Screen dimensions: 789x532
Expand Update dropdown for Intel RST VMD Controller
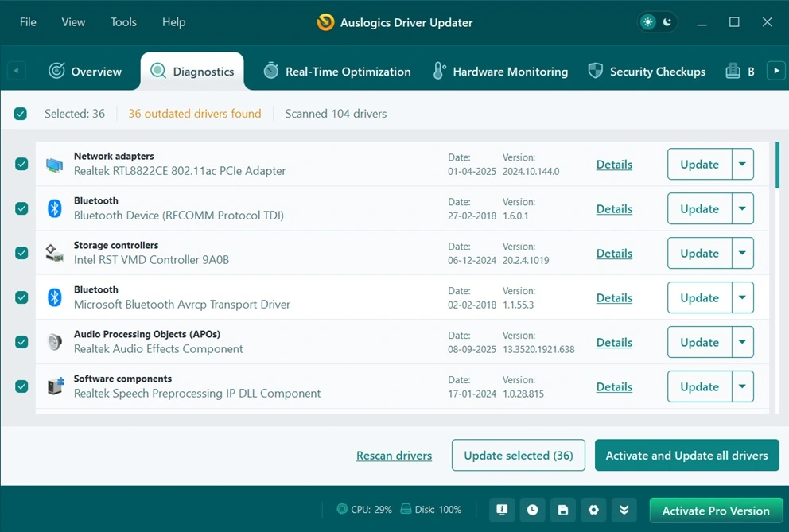[743, 253]
